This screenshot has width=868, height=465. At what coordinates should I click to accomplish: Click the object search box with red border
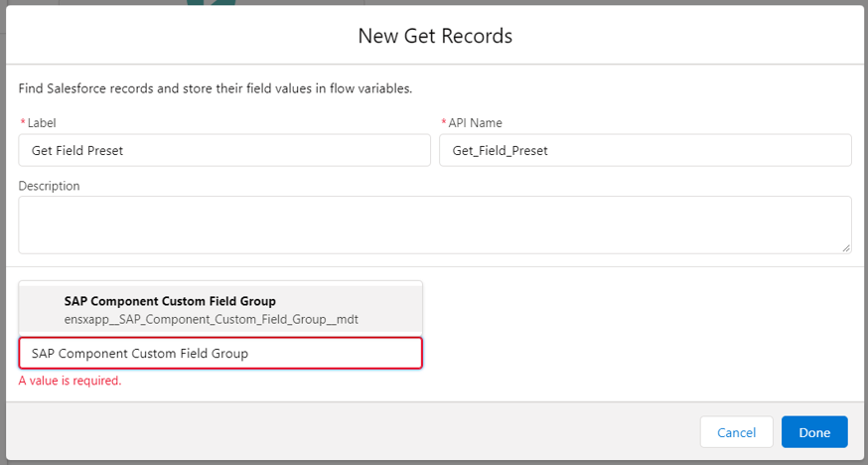[220, 353]
